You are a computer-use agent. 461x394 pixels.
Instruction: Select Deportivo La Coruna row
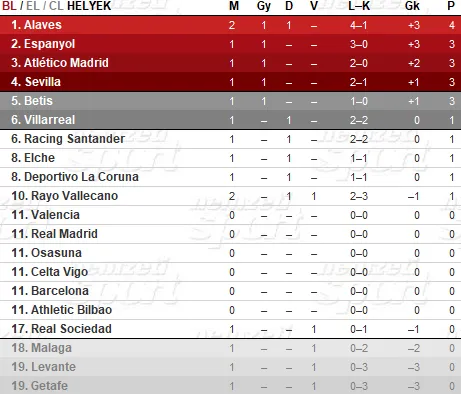230,177
